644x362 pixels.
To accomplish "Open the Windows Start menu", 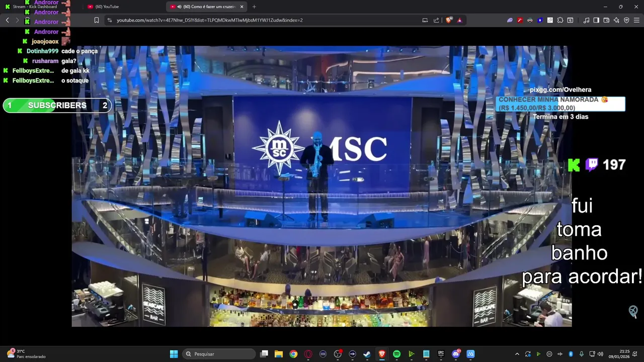I will pyautogui.click(x=174, y=354).
